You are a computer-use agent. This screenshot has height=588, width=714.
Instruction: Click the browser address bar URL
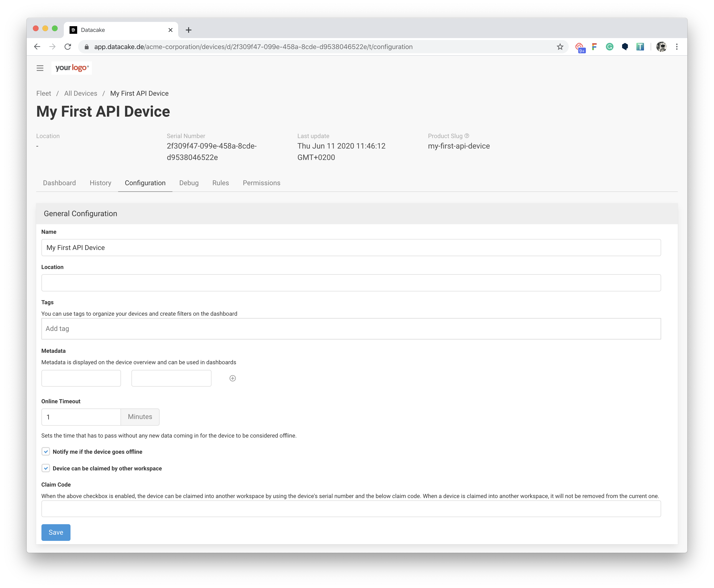(x=253, y=47)
